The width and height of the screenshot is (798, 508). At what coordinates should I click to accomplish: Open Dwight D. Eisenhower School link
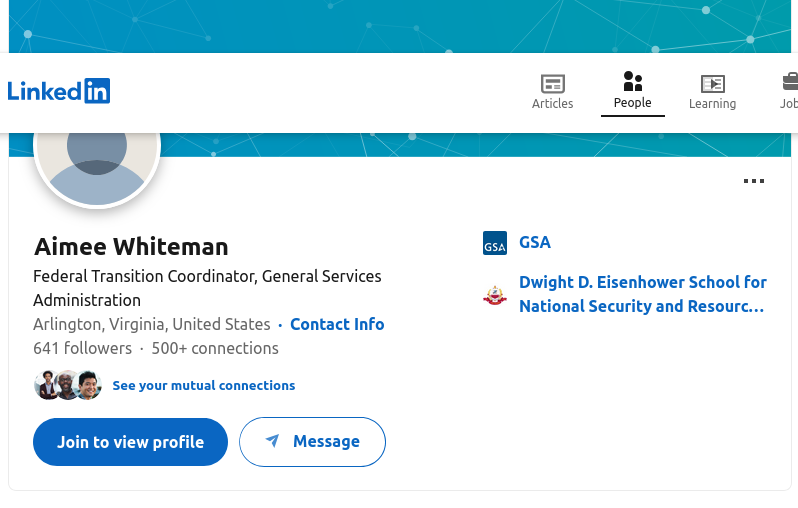click(x=643, y=294)
